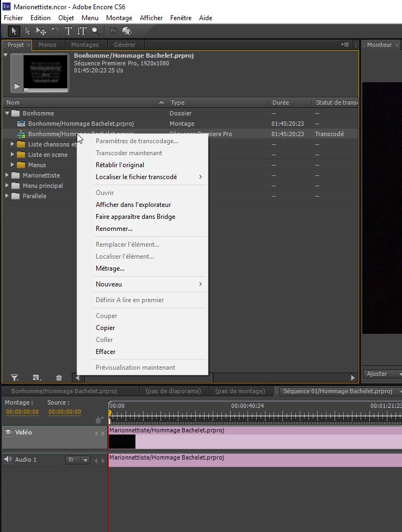The image size is (402, 532).
Task: Select the Direct Select tool
Action: click(27, 31)
